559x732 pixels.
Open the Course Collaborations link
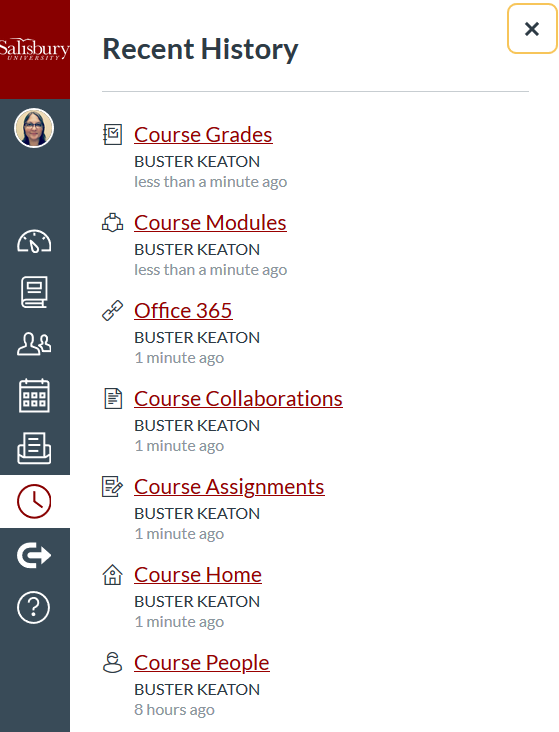point(238,399)
